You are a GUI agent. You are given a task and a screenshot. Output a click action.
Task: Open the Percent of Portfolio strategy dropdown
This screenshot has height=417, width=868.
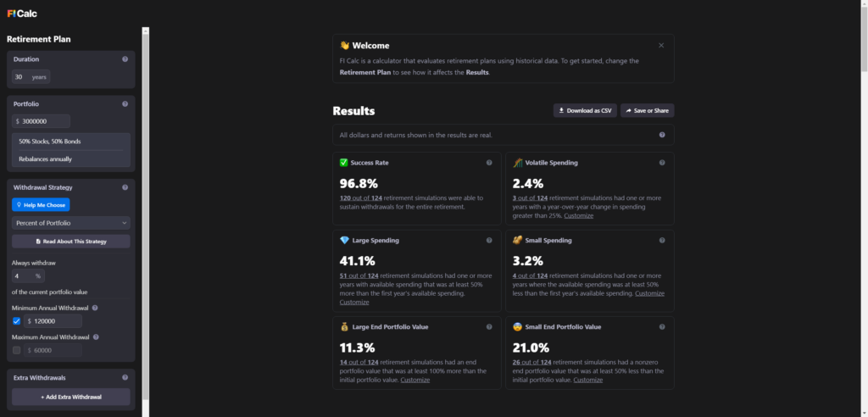tap(71, 222)
